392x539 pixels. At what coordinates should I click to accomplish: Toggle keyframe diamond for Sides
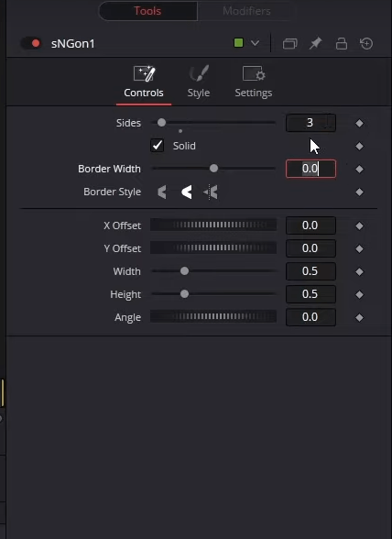[x=359, y=123]
